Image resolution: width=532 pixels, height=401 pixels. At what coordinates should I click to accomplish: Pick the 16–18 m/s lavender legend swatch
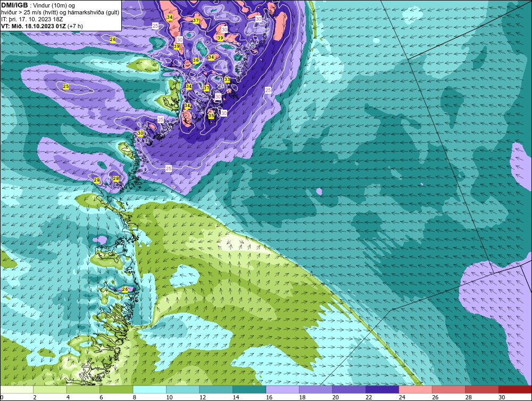click(x=282, y=389)
